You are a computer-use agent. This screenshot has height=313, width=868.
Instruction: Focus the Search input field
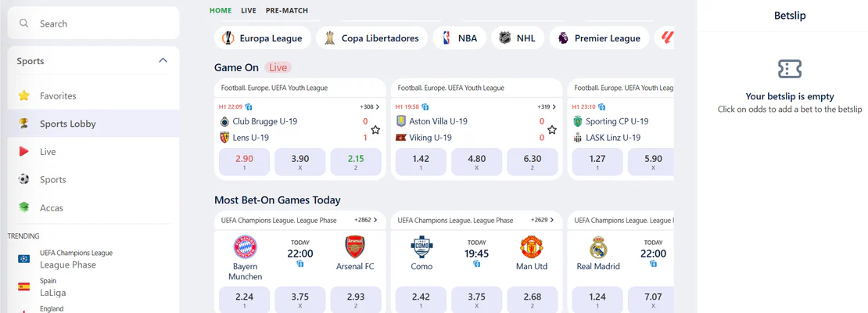(x=94, y=23)
